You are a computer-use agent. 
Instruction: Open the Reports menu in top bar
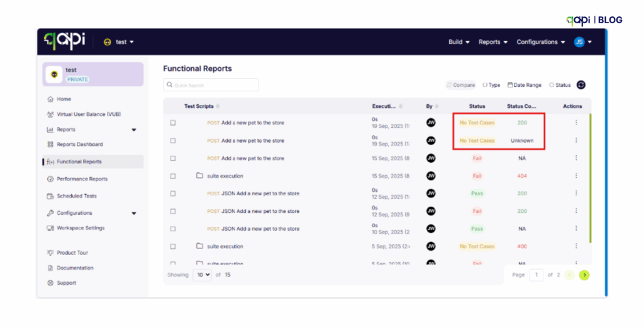[493, 42]
